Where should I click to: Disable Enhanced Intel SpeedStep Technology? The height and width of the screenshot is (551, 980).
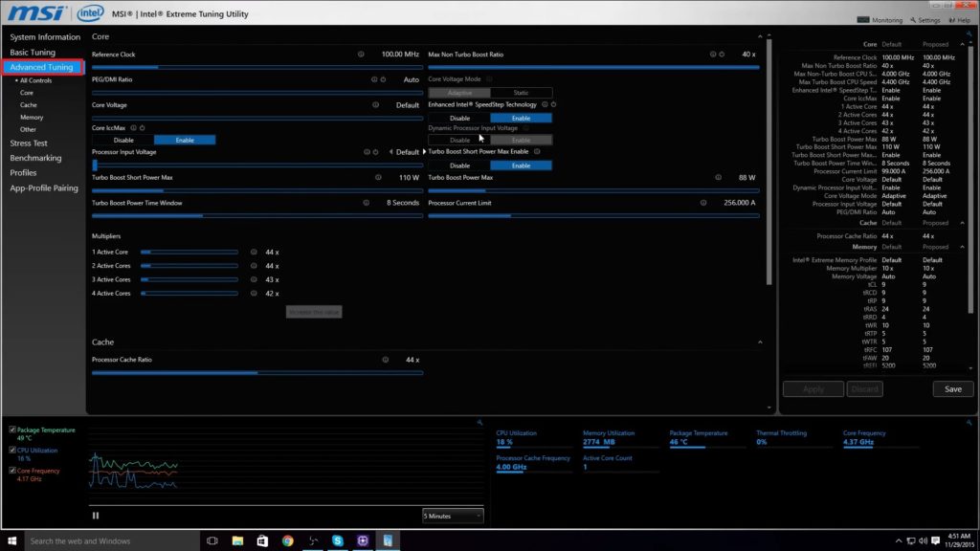point(459,118)
